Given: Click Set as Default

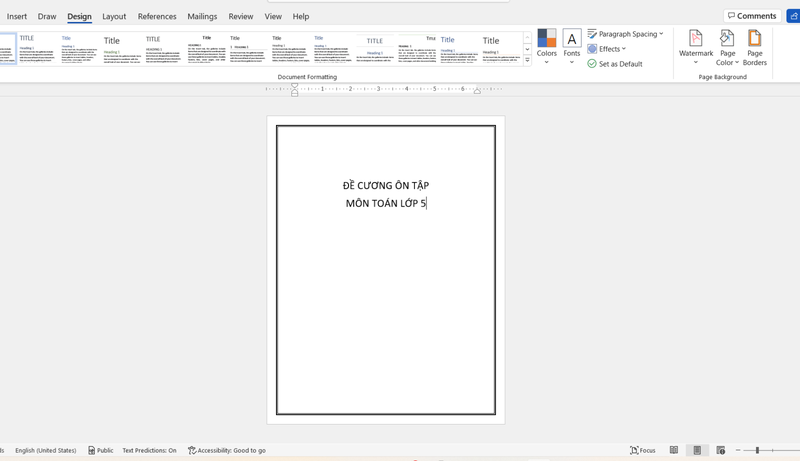Looking at the screenshot, I should tap(615, 64).
